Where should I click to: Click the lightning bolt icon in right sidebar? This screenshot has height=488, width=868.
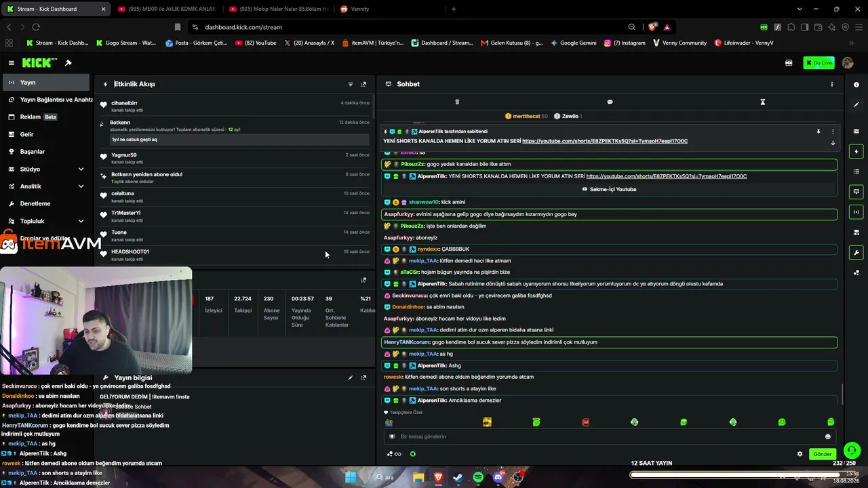856,151
